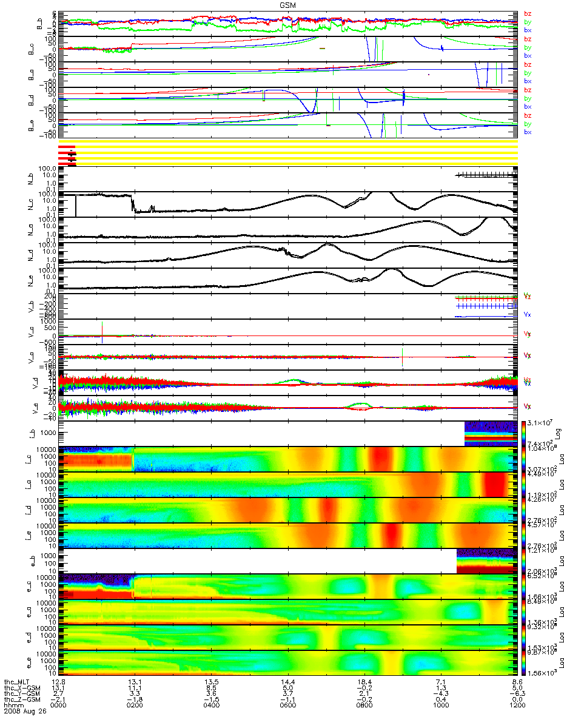The image size is (564, 728).
Task: Select the e_b electron spectrogram label
Action: 32,561
